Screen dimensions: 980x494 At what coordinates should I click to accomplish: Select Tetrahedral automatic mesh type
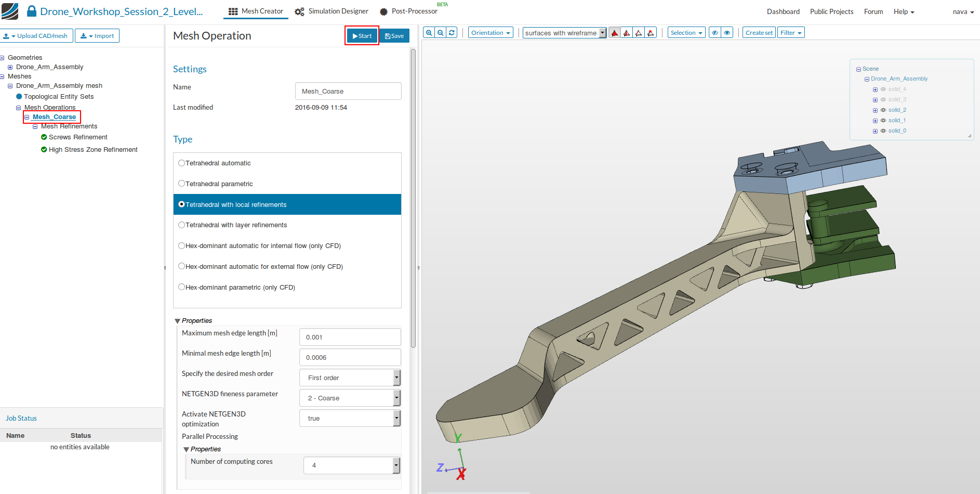point(182,163)
